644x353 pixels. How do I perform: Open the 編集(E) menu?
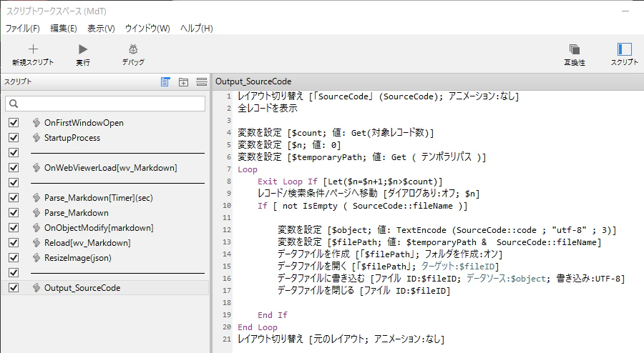point(64,29)
